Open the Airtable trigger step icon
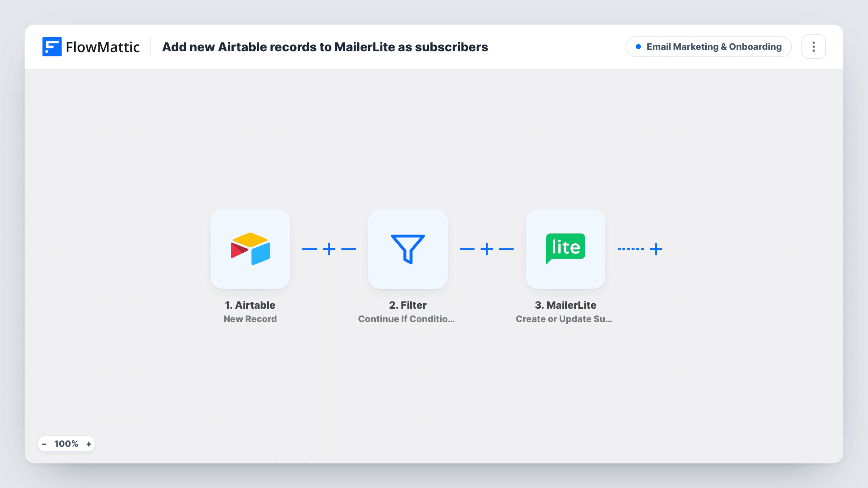868x488 pixels. pos(250,249)
